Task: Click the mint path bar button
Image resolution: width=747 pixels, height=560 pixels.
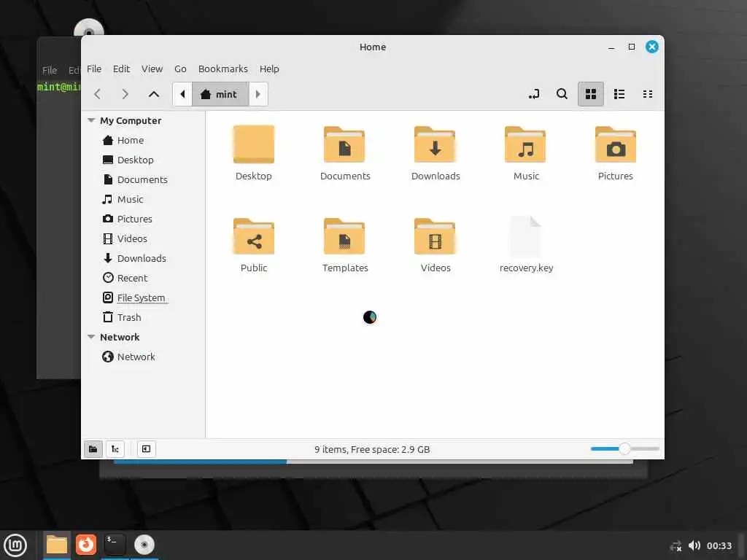Action: (x=220, y=94)
